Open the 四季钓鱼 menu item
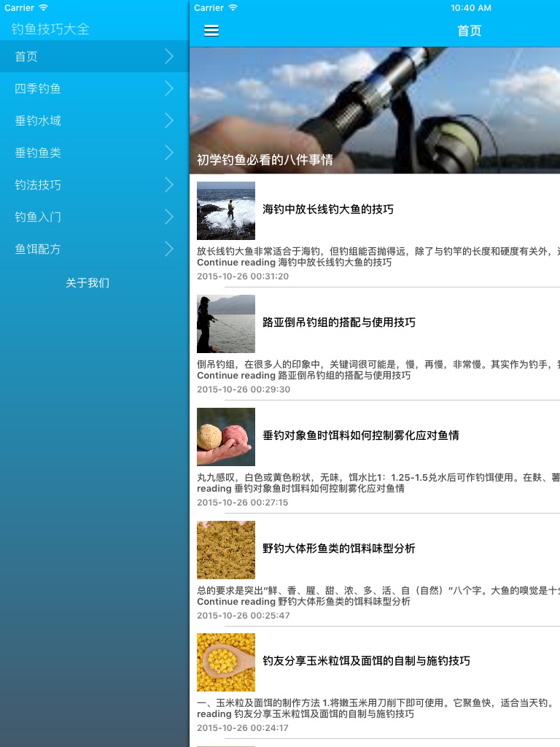This screenshot has width=560, height=747. click(94, 88)
